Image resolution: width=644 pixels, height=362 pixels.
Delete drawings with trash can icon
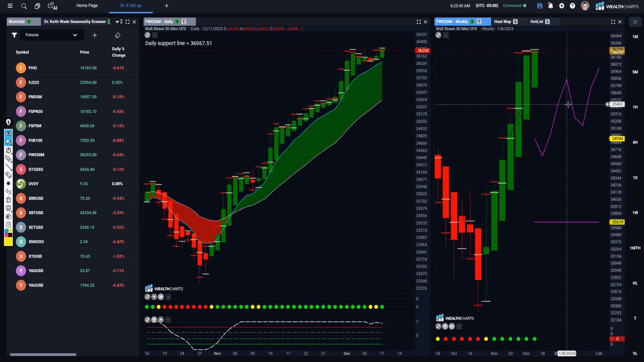(8, 200)
